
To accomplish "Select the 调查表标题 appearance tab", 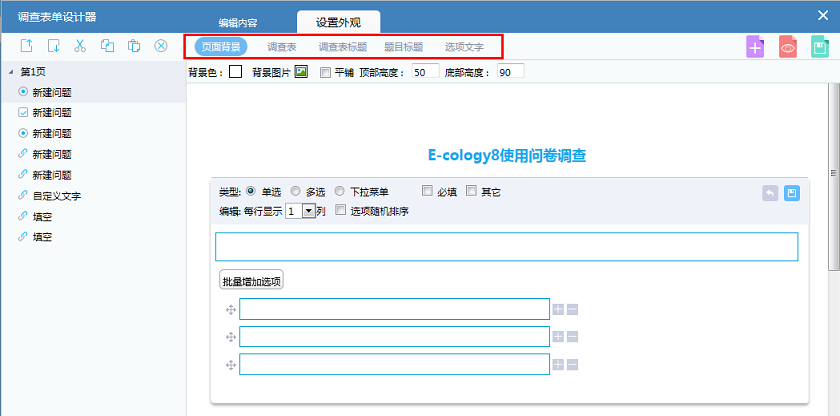I will (x=343, y=47).
